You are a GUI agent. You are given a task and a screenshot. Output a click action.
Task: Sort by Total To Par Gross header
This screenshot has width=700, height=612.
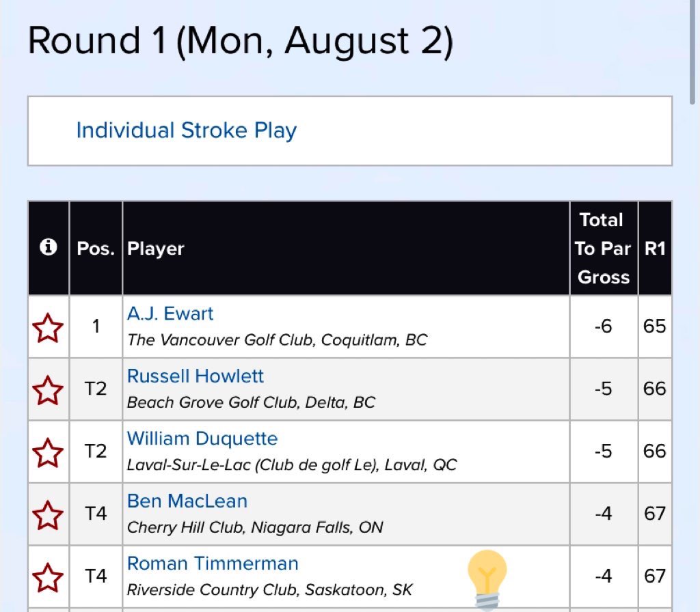pyautogui.click(x=603, y=249)
